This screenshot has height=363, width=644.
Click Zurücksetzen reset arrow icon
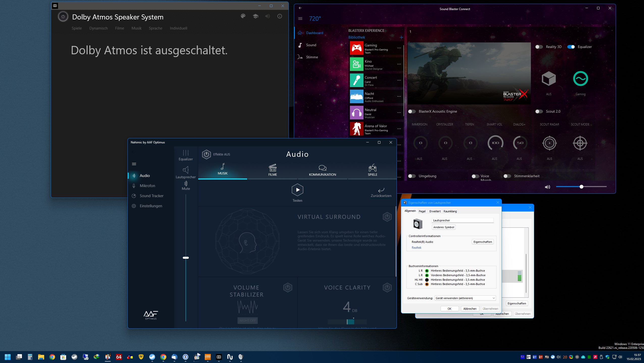(381, 190)
